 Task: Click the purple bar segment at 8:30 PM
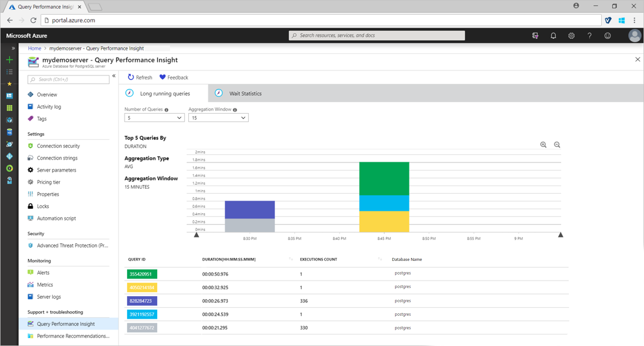coord(250,210)
